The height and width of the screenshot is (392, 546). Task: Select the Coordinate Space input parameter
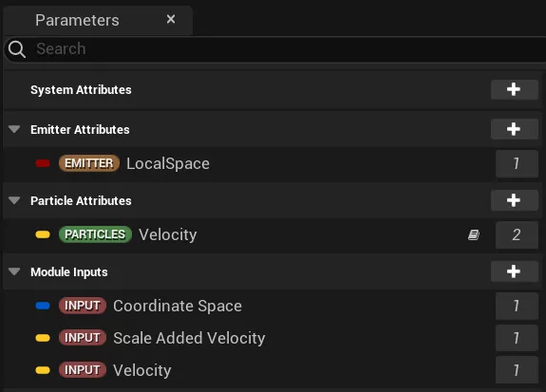(x=271, y=306)
